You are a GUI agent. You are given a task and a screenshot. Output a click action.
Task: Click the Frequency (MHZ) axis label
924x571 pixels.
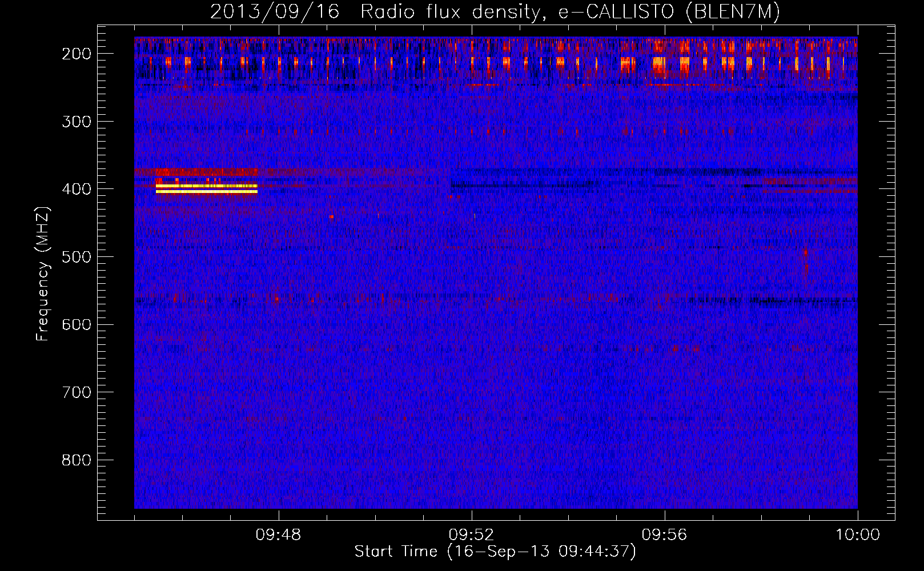click(43, 274)
